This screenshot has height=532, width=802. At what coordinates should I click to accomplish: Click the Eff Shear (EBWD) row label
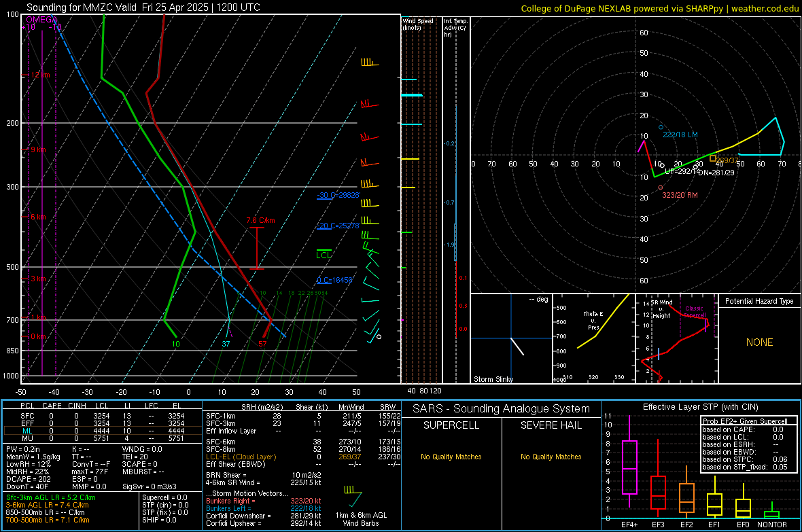[x=236, y=465]
